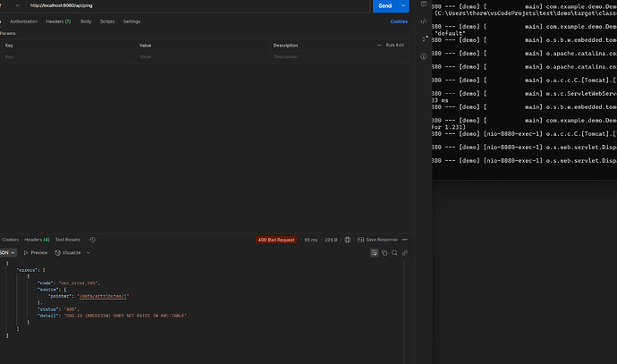Click the terminal line starting with 33 ms
617x364 pixels.
tap(440, 100)
